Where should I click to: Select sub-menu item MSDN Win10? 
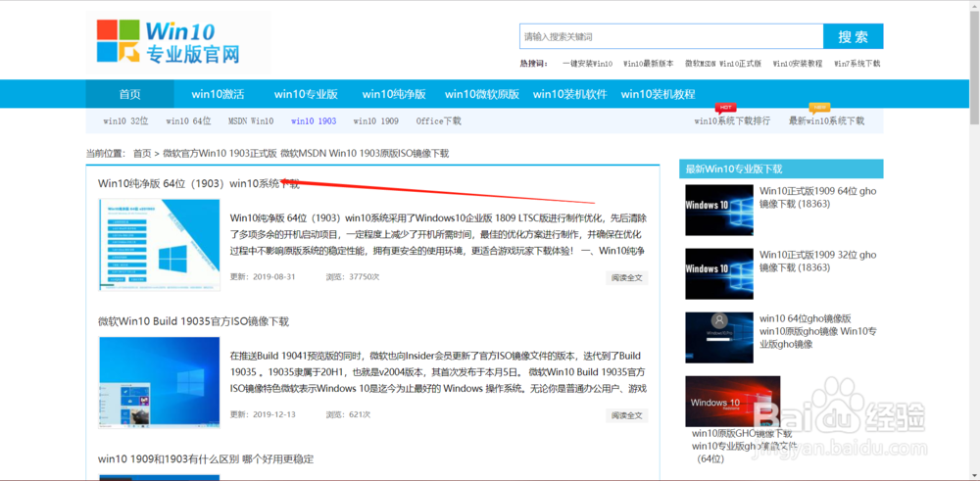tap(251, 121)
